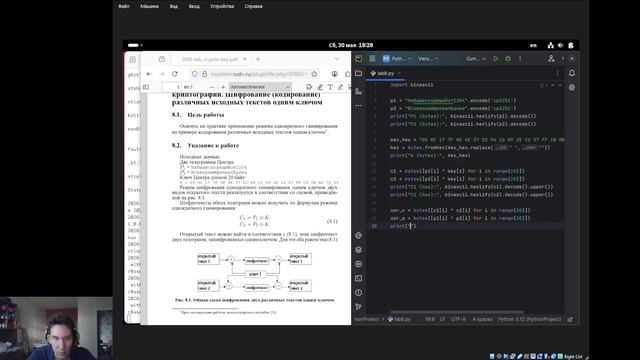Open the PyCharm notifications bell
The image size is (640, 360).
(572, 73)
